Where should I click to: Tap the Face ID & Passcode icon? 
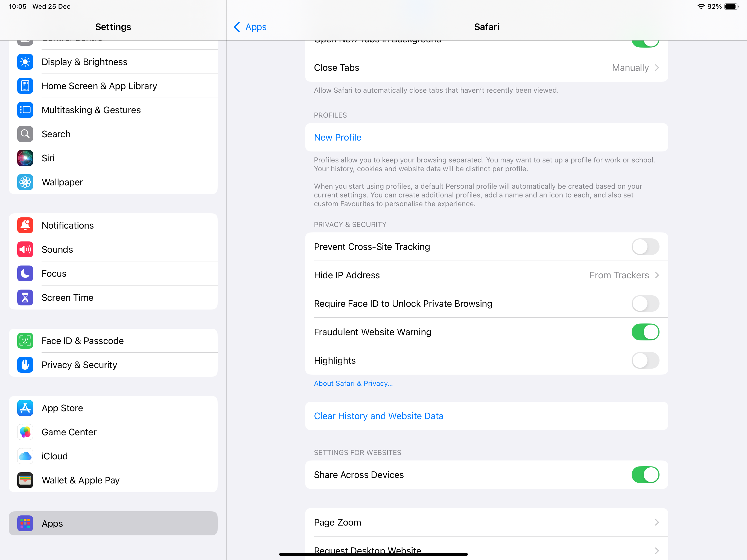(25, 341)
